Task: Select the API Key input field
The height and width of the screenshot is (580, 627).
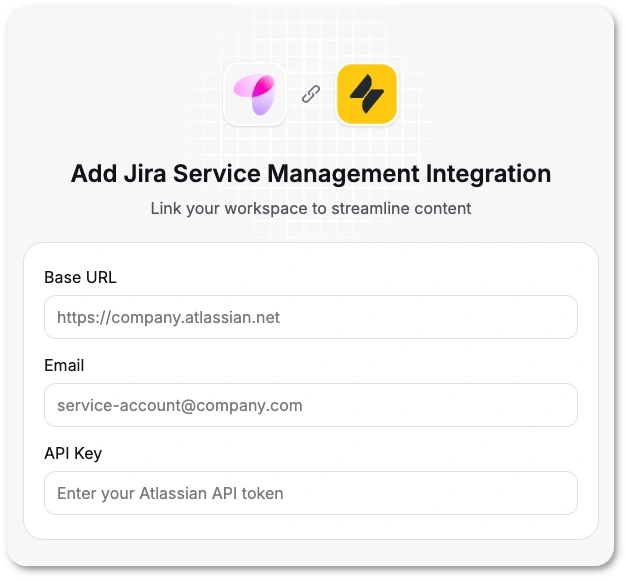Action: coord(311,493)
